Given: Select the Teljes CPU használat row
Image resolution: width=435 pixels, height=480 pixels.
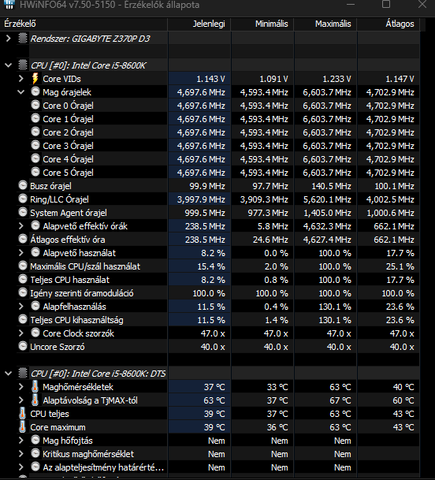Looking at the screenshot, I should click(210, 280).
